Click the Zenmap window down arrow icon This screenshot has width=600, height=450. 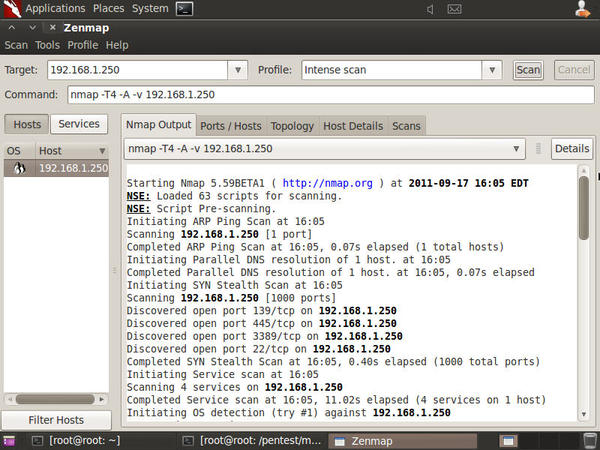(x=33, y=28)
